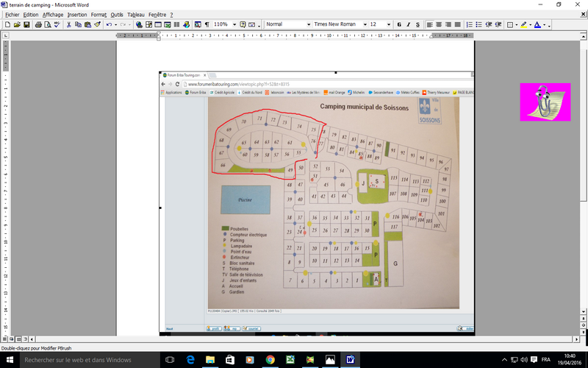The width and height of the screenshot is (588, 368).
Task: Click the Print icon in toolbar
Action: [37, 24]
